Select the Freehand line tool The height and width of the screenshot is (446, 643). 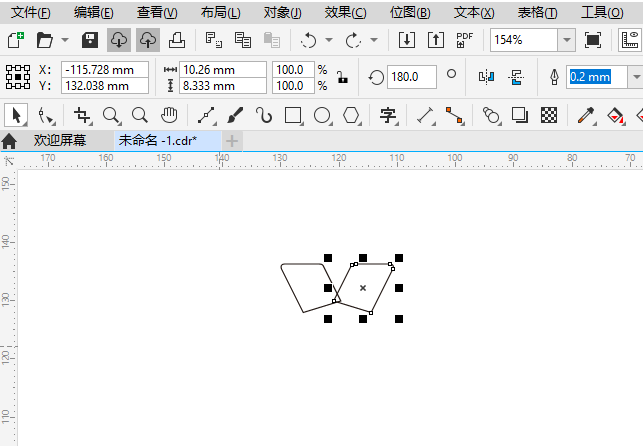207,116
